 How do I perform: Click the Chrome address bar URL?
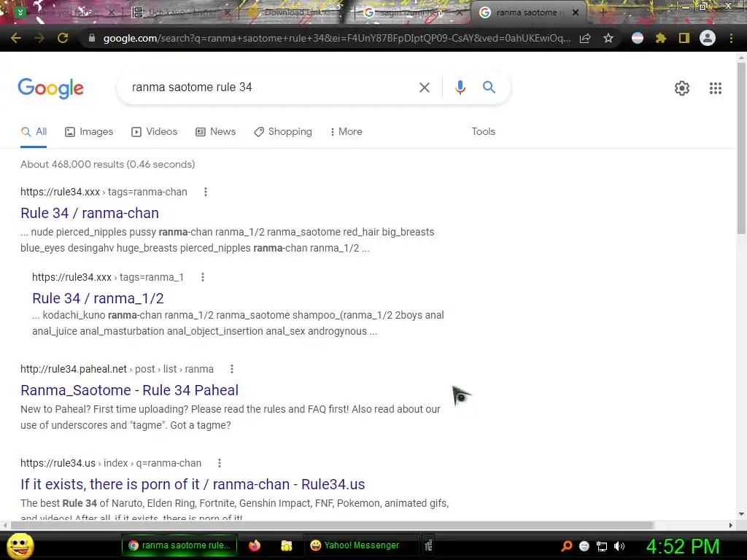click(x=336, y=38)
